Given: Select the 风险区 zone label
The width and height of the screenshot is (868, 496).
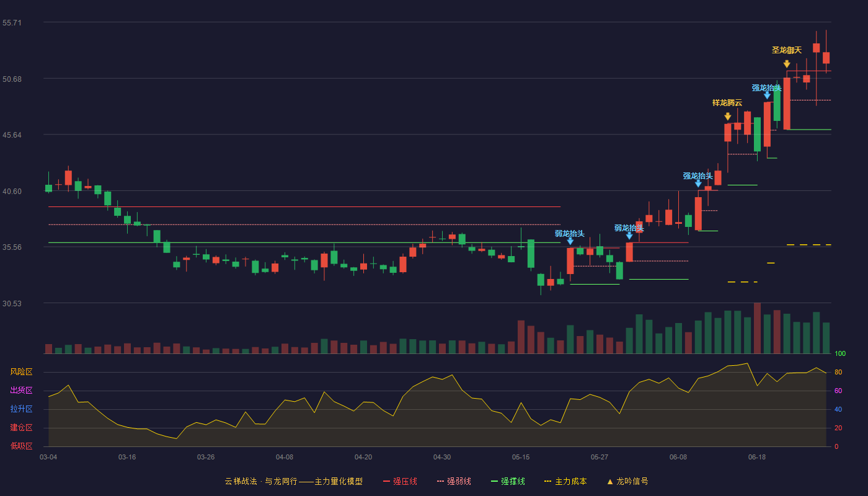Looking at the screenshot, I should point(22,372).
